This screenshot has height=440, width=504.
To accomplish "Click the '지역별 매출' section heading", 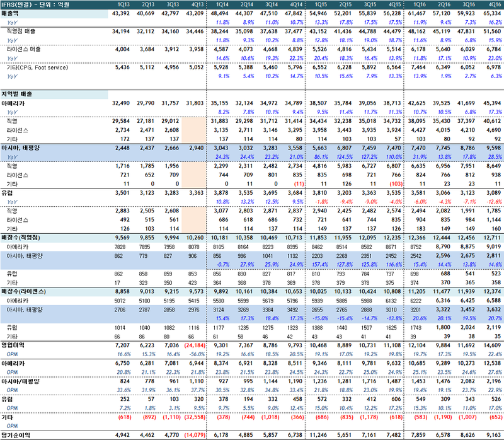I will (x=17, y=94).
